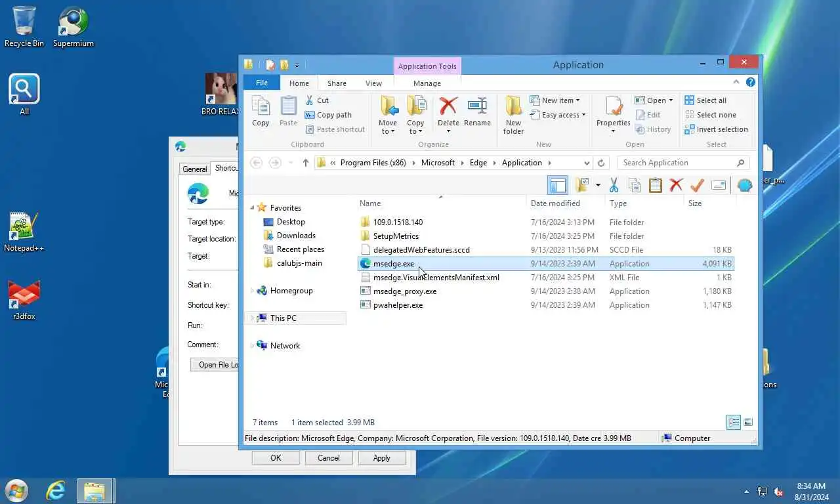Open Downloads under Favorites

point(296,236)
